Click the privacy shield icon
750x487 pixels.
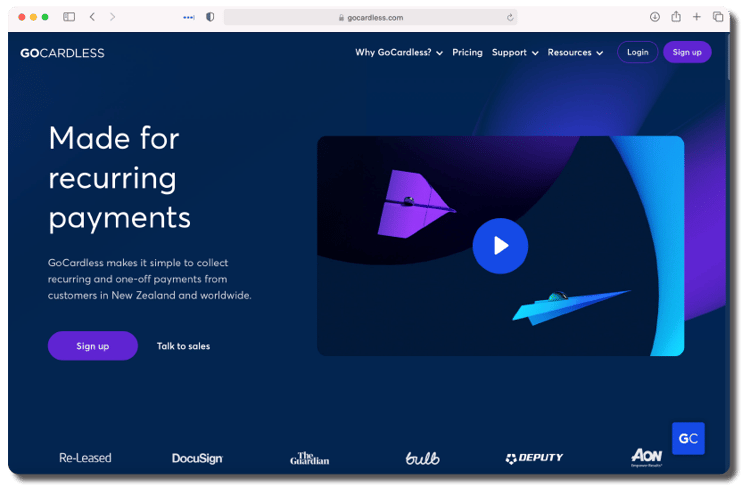coord(210,17)
